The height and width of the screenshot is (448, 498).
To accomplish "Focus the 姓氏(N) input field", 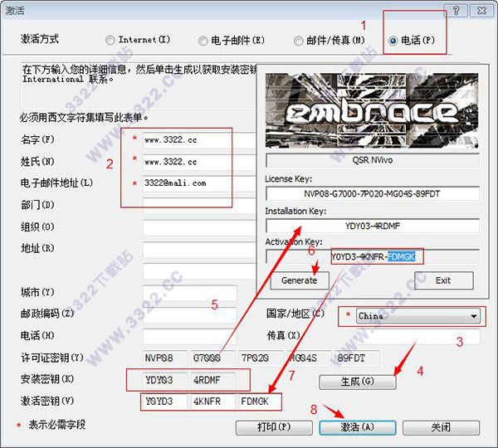I will [x=199, y=162].
